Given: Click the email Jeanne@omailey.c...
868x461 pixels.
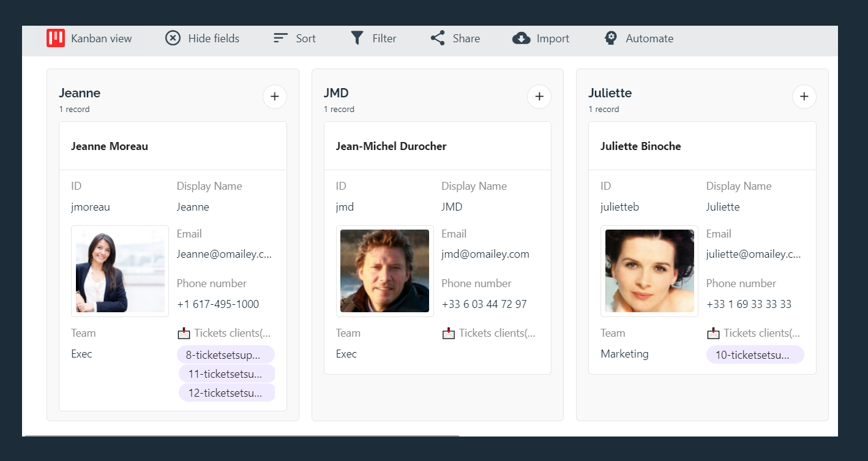Looking at the screenshot, I should (x=224, y=254).
